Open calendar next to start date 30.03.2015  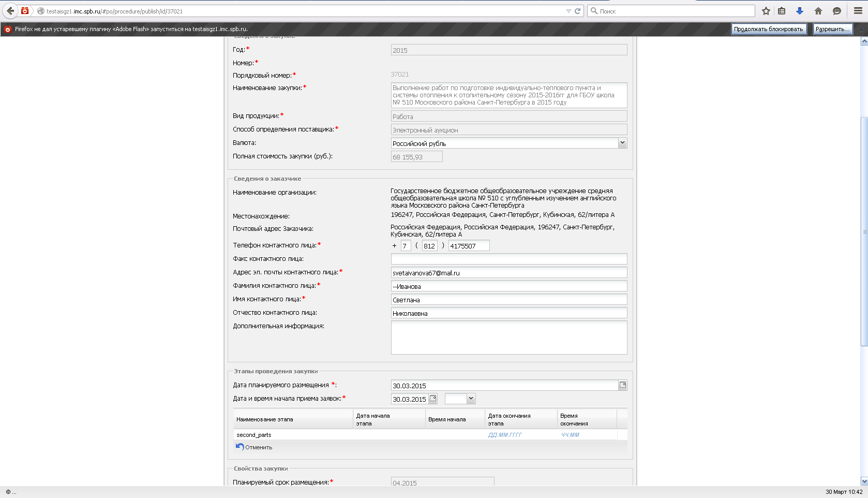tap(433, 399)
